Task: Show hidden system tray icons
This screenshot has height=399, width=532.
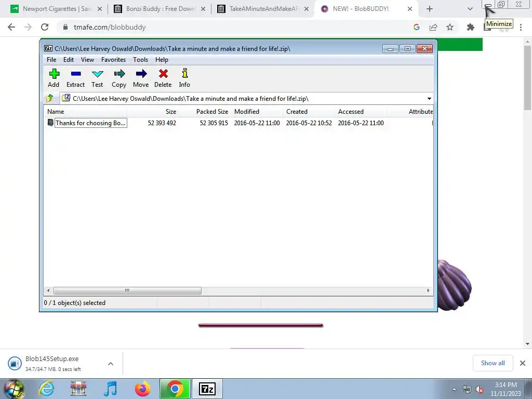Action: coord(454,390)
